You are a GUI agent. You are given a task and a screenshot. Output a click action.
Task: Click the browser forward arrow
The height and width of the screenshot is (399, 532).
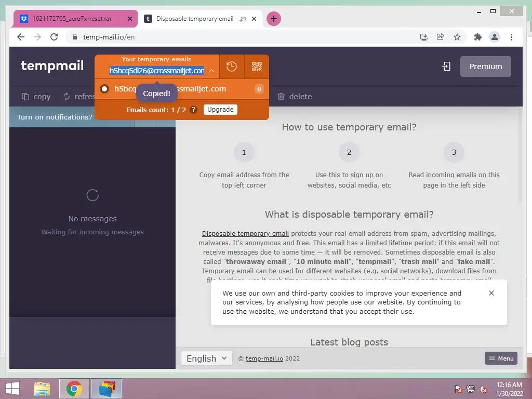37,37
